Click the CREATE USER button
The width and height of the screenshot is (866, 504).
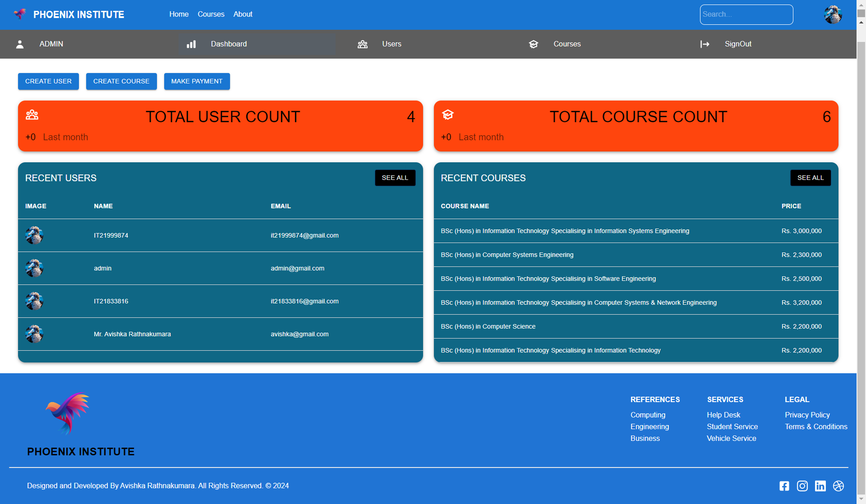pos(48,81)
